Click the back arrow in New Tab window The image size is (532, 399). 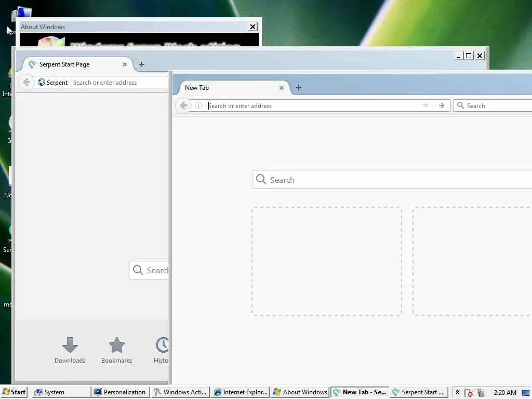click(x=183, y=105)
